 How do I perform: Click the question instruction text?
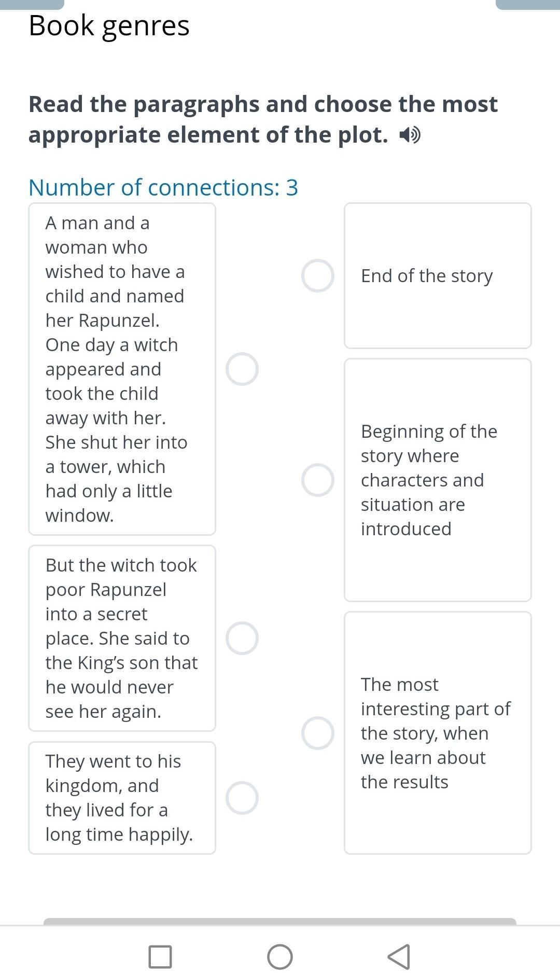[263, 119]
